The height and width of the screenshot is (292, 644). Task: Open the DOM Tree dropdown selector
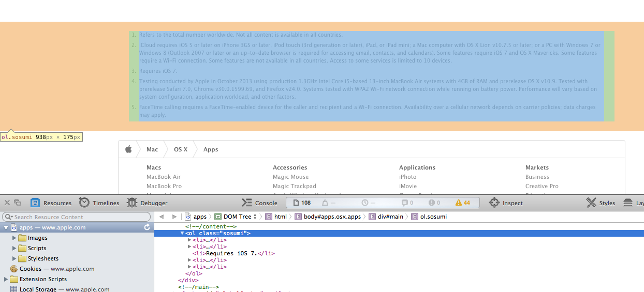(236, 217)
